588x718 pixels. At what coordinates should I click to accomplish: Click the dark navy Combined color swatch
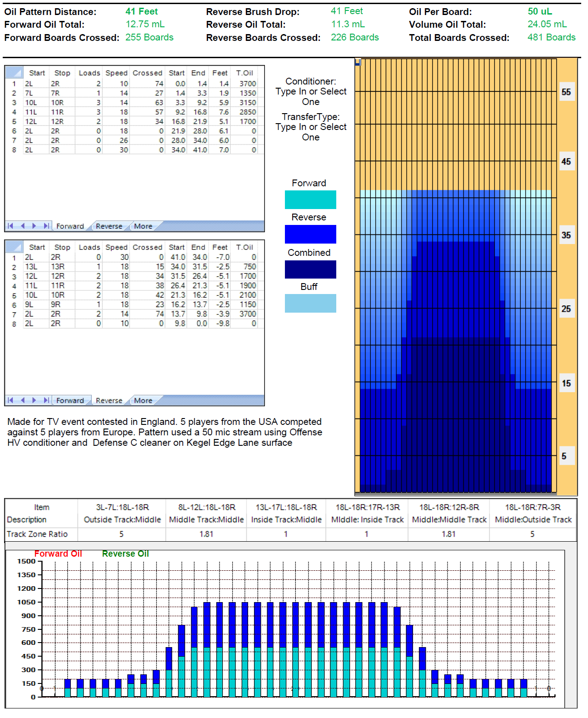[x=310, y=269]
